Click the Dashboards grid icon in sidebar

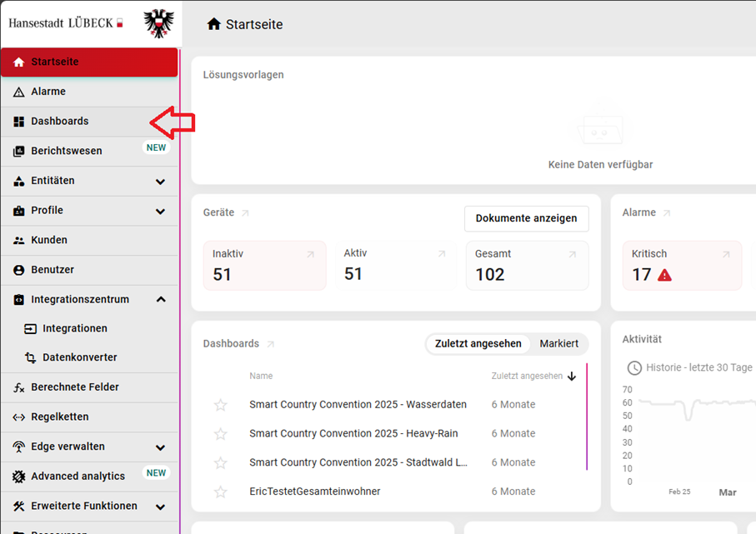click(x=18, y=122)
